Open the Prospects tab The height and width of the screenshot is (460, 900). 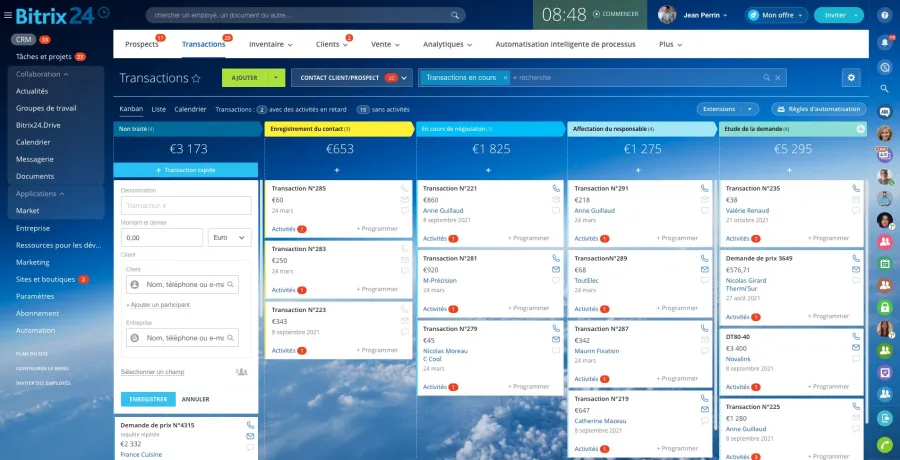click(x=142, y=44)
